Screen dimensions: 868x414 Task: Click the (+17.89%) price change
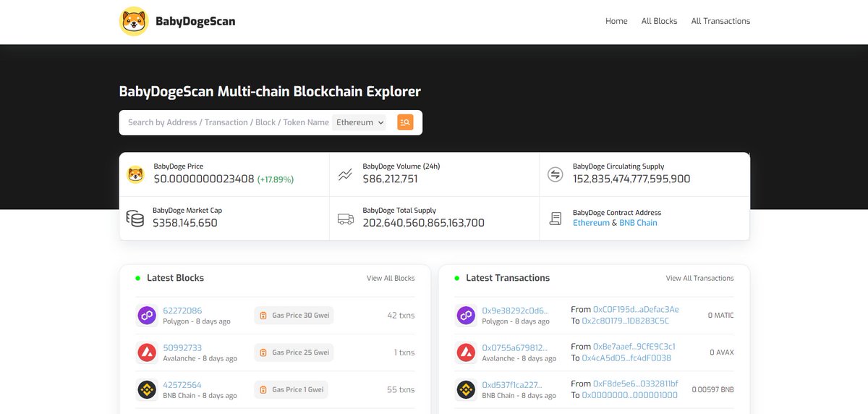pyautogui.click(x=276, y=179)
